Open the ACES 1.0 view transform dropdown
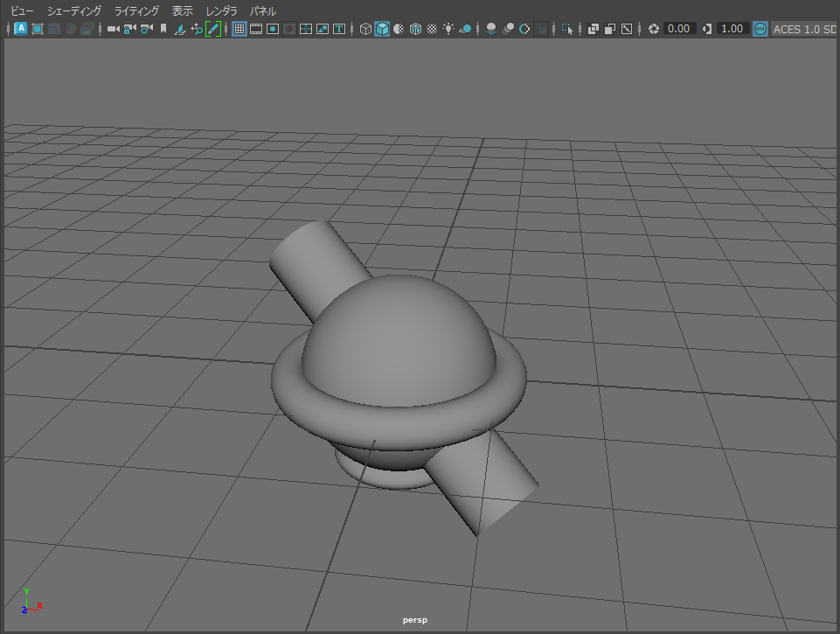840x634 pixels. pyautogui.click(x=805, y=29)
